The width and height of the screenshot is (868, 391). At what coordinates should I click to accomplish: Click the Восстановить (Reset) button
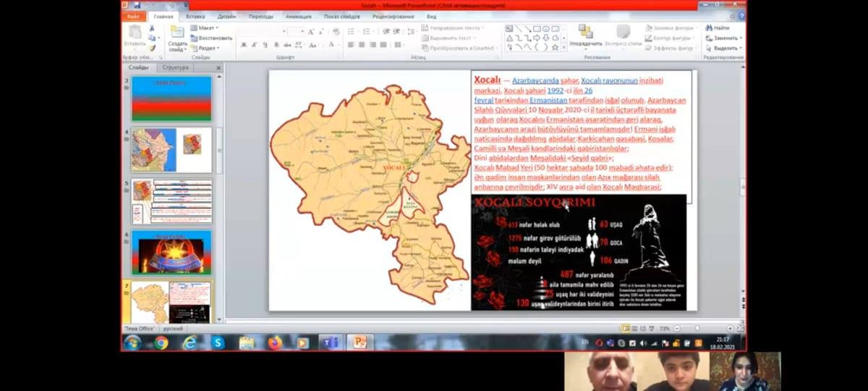pos(212,38)
